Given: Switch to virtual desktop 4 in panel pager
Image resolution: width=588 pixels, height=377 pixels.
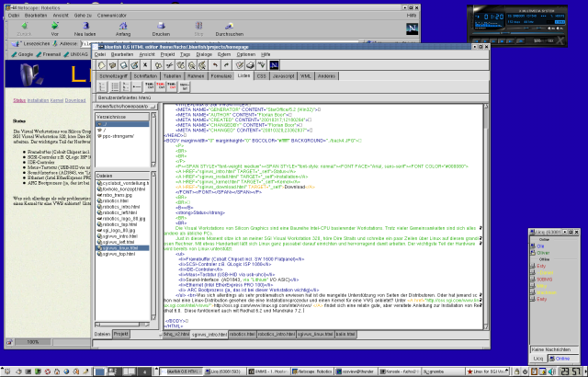Looking at the screenshot, I should point(145,371).
